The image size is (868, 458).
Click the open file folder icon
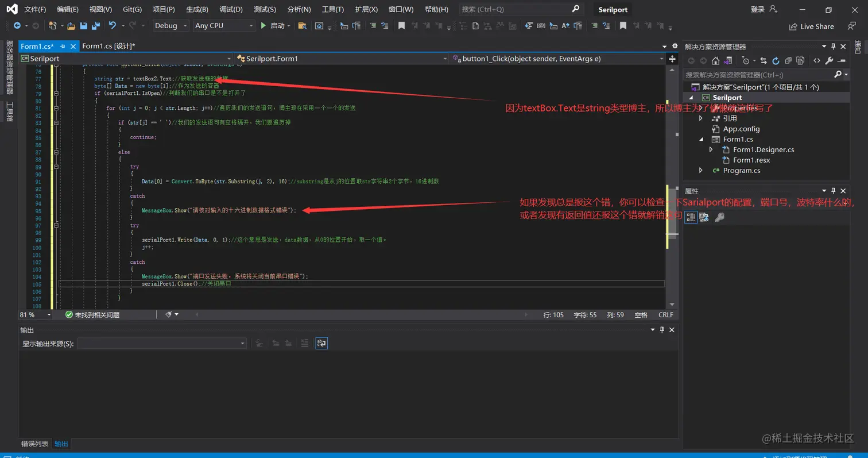pos(71,26)
